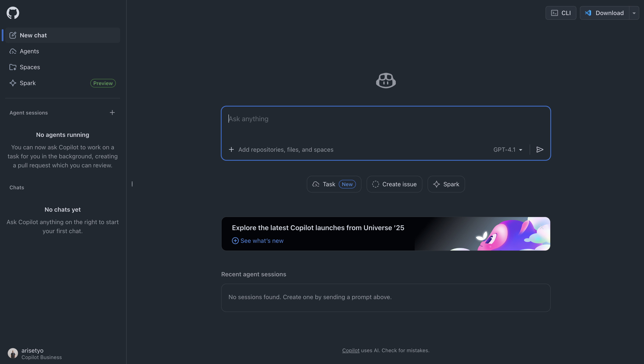Follow the See what's new link
The image size is (644, 364).
(x=262, y=241)
